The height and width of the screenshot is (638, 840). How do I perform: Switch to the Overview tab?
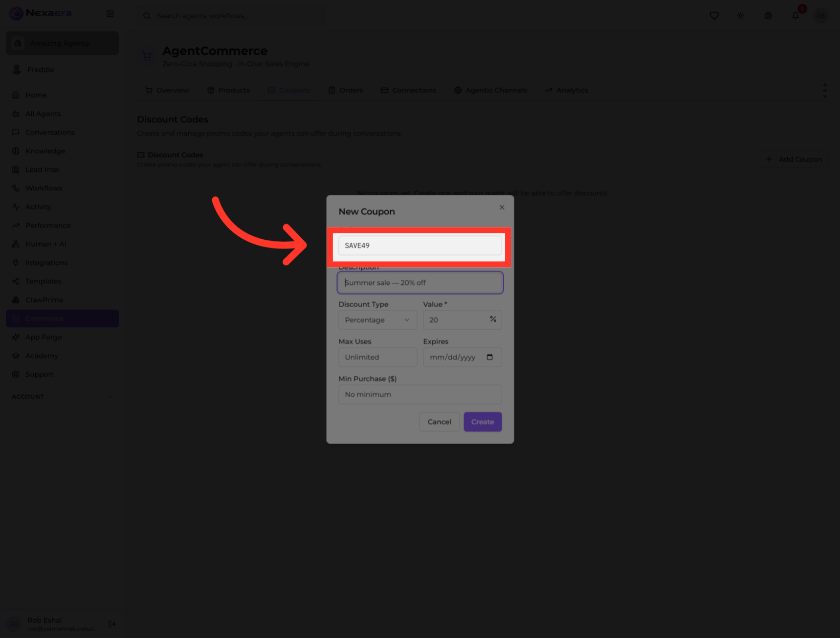pos(167,90)
